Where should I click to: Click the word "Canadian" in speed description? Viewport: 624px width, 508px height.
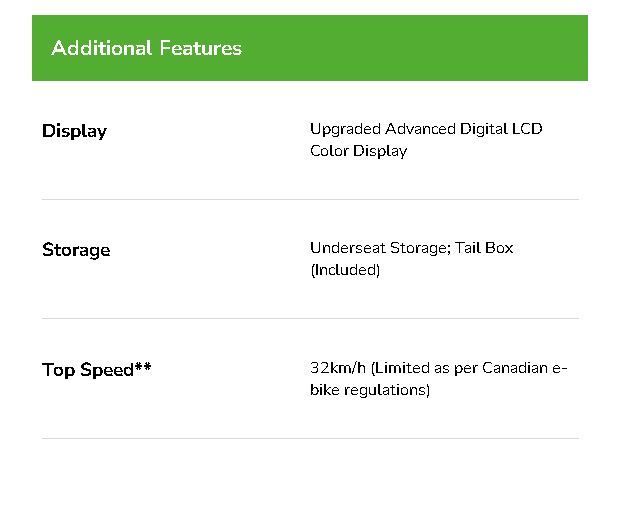pos(515,368)
